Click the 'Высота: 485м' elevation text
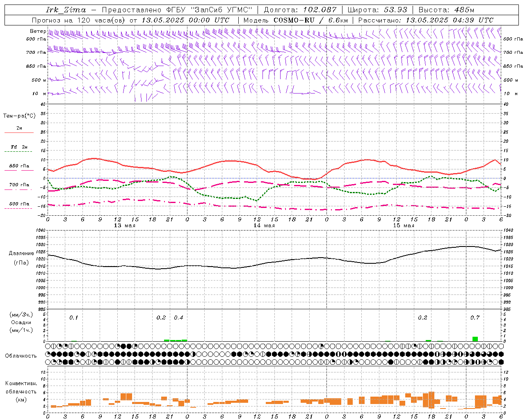 click(446, 10)
